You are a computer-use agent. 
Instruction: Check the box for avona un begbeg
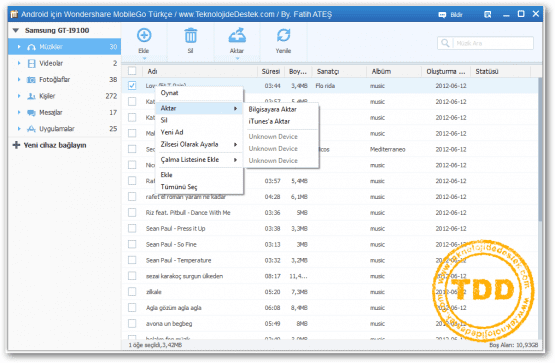pyautogui.click(x=132, y=323)
